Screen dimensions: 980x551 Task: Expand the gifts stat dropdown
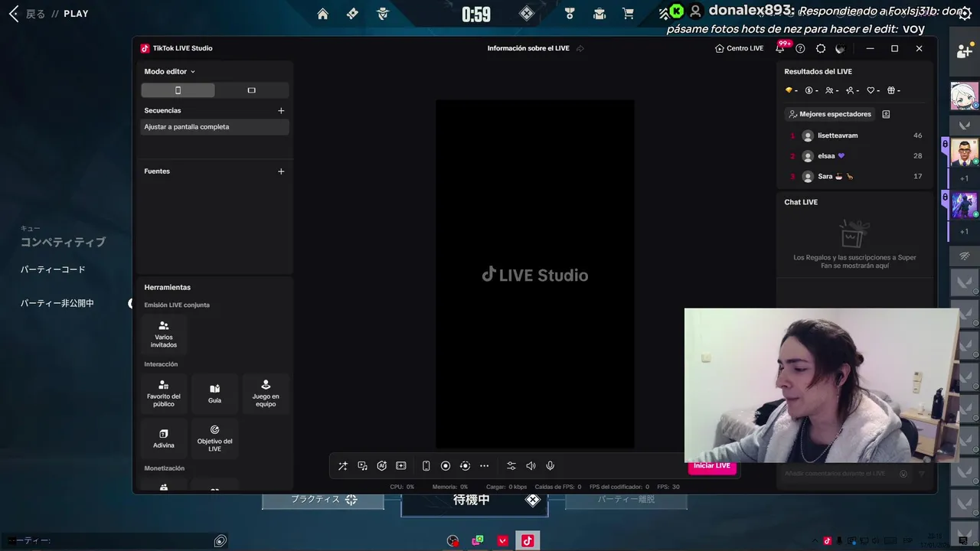(x=893, y=90)
